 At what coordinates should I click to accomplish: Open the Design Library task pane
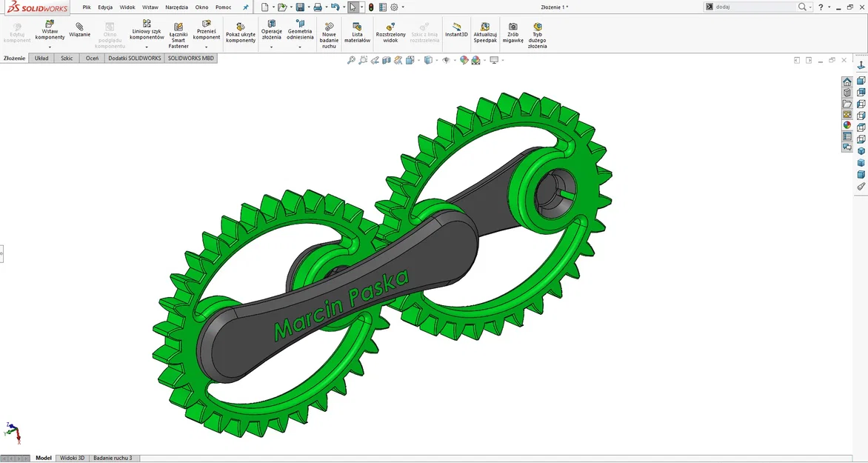click(846, 93)
